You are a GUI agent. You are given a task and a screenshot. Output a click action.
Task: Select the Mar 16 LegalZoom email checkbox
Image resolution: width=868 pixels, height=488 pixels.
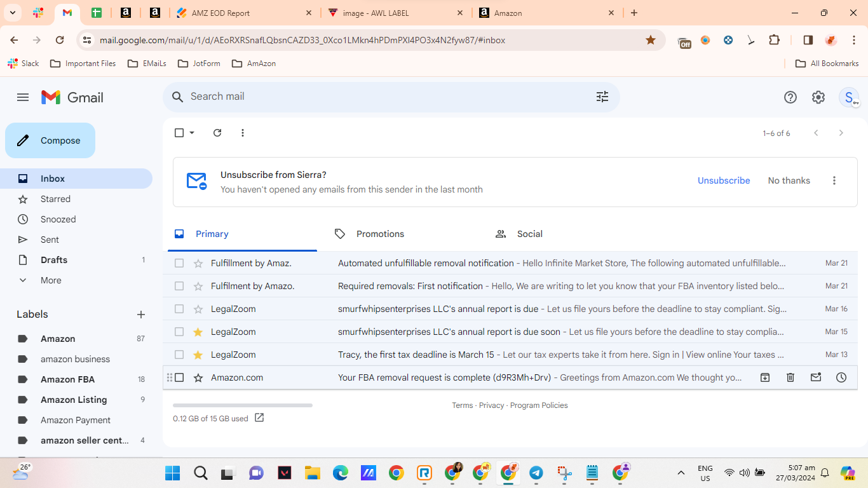point(179,309)
